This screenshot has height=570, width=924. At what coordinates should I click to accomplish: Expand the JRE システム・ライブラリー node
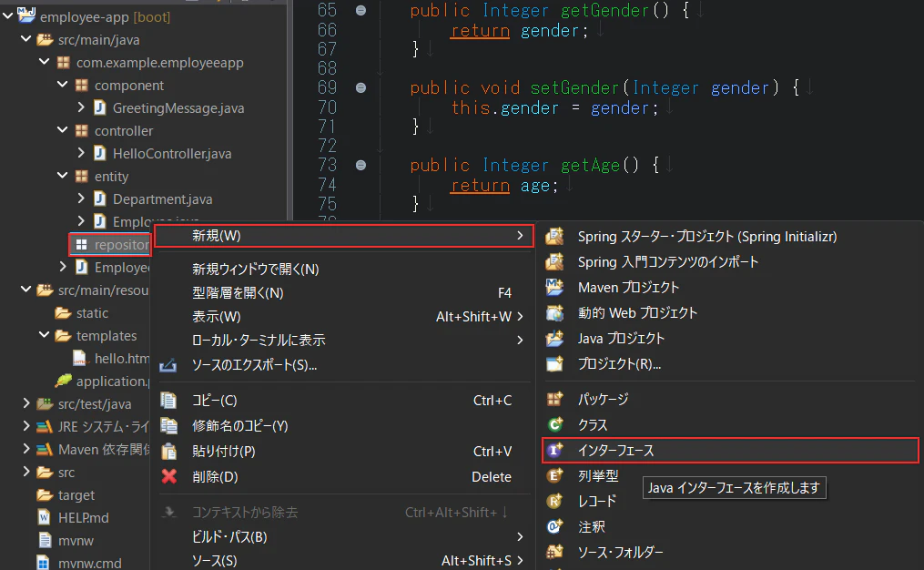[x=25, y=426]
